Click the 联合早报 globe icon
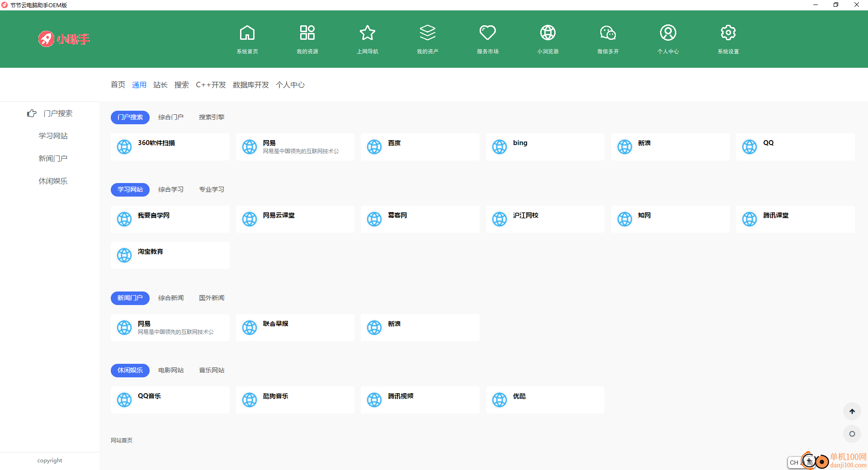868x470 pixels. [250, 327]
